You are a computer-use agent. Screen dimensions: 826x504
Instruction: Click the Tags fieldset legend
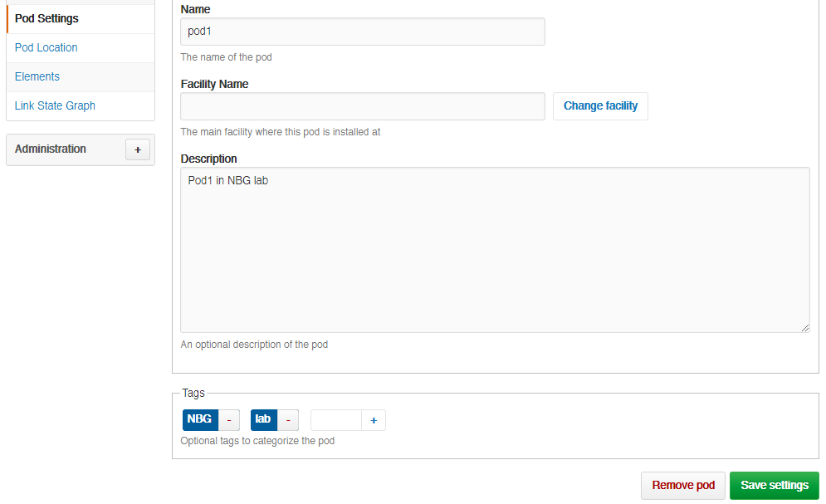pos(193,393)
